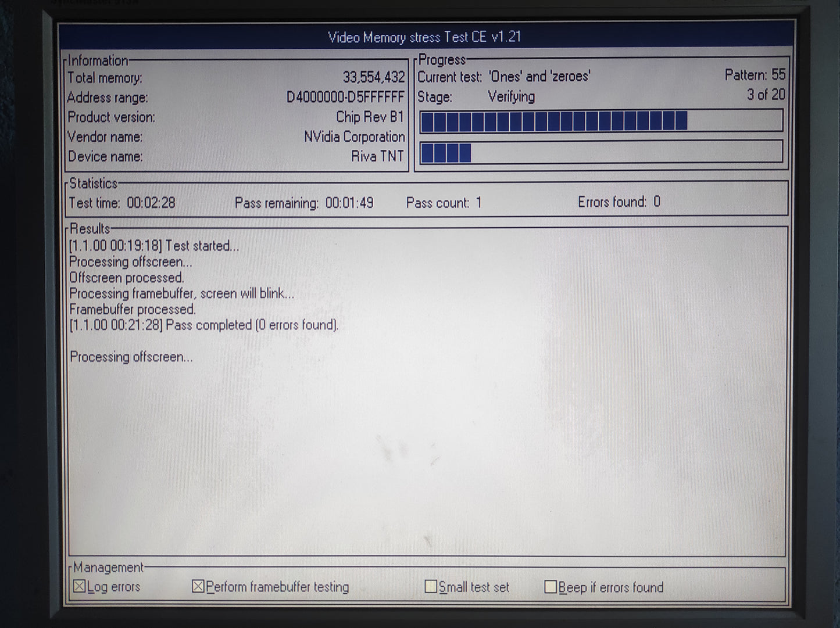Click the NVidia Corporation vendor name

[x=354, y=137]
